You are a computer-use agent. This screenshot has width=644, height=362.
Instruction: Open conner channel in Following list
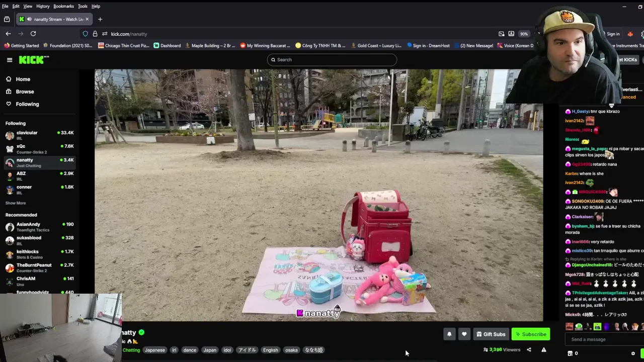(39, 190)
